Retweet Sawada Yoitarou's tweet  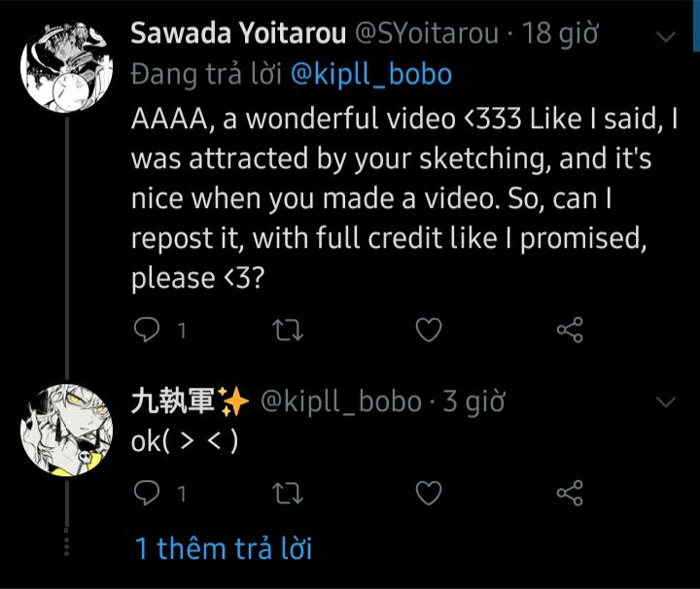[x=288, y=331]
